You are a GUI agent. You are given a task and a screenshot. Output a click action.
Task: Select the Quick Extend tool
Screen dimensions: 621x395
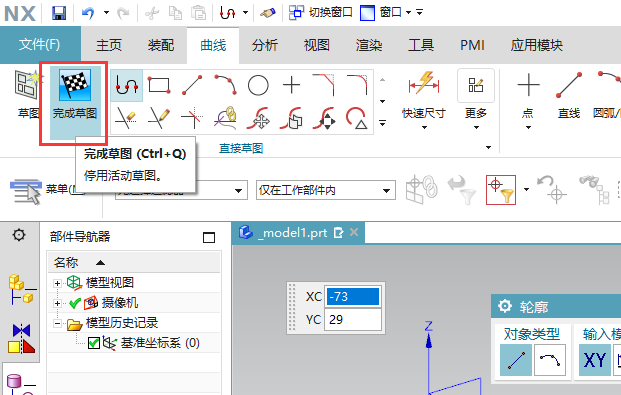click(159, 118)
